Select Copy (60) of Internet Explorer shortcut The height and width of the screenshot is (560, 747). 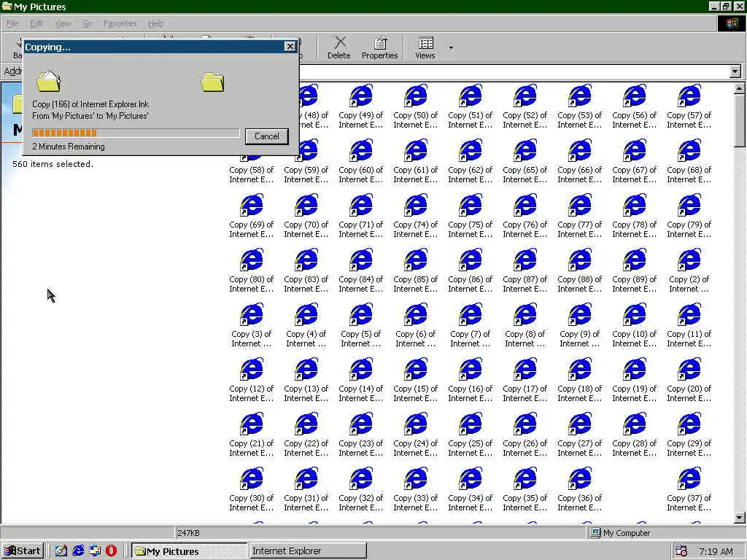[360, 161]
